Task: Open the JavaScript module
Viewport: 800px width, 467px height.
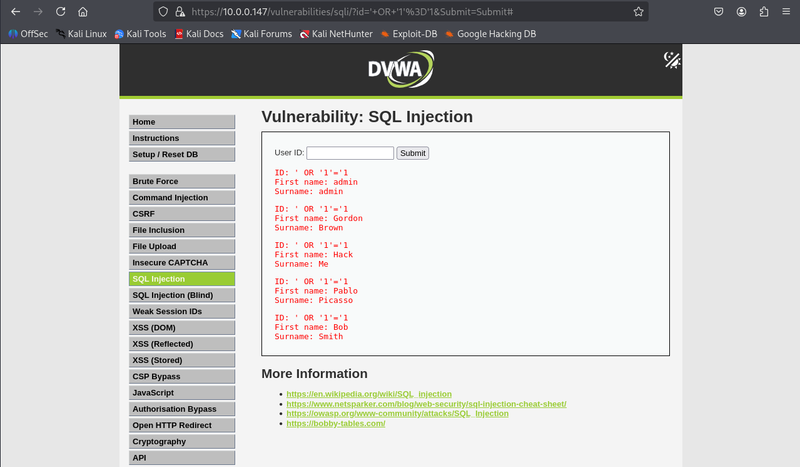Action: coord(182,392)
